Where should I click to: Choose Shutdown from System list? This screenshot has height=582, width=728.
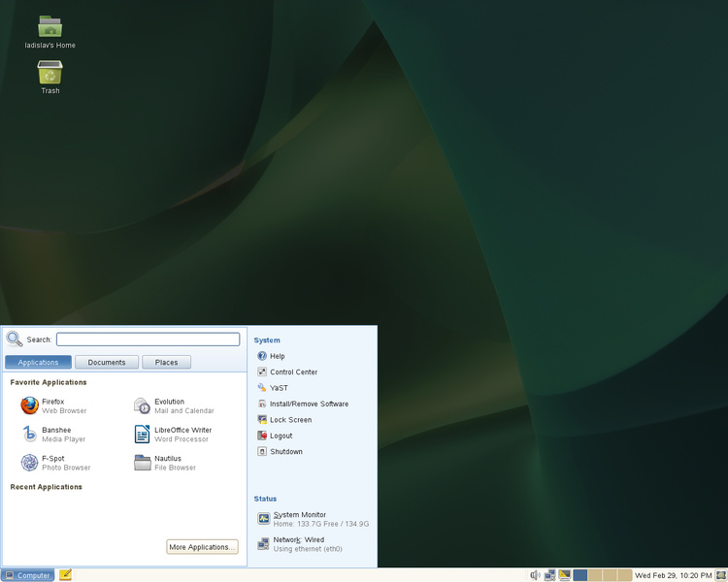click(280, 451)
